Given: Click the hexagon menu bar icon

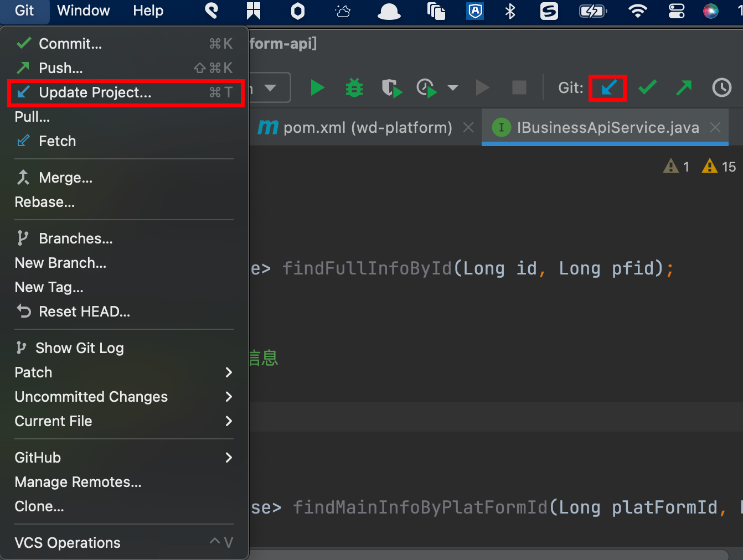Looking at the screenshot, I should tap(298, 11).
